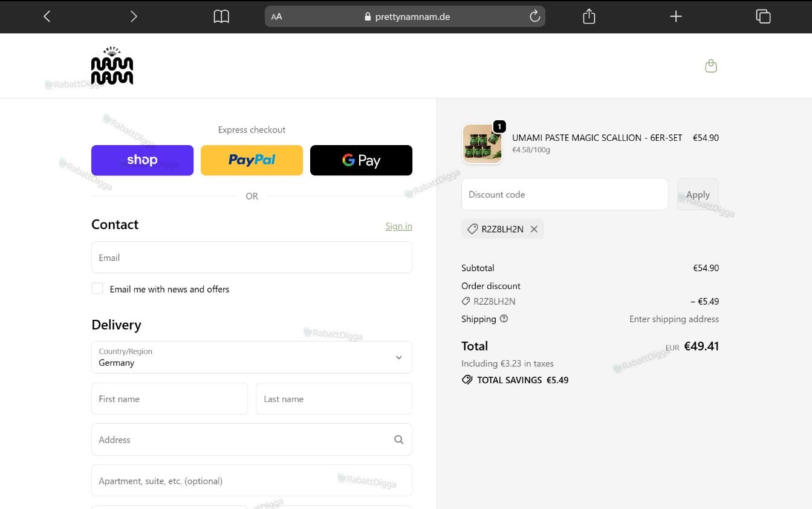Show all open tabs in the overview
Screen dimensions: 812x509
point(763,16)
